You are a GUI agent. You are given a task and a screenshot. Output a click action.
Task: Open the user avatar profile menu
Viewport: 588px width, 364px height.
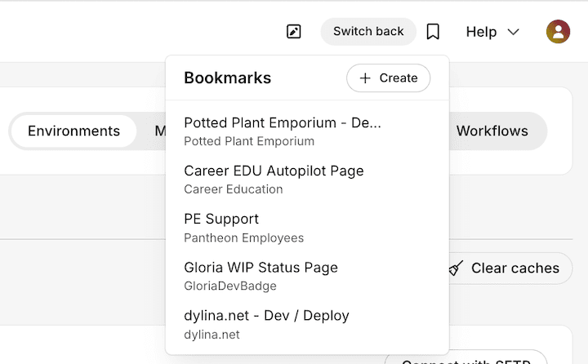[558, 32]
